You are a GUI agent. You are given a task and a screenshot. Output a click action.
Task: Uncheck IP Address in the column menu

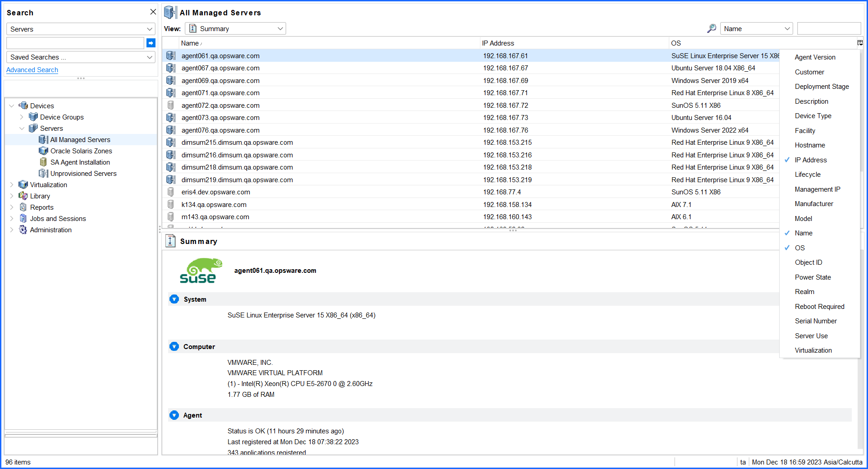coord(811,160)
